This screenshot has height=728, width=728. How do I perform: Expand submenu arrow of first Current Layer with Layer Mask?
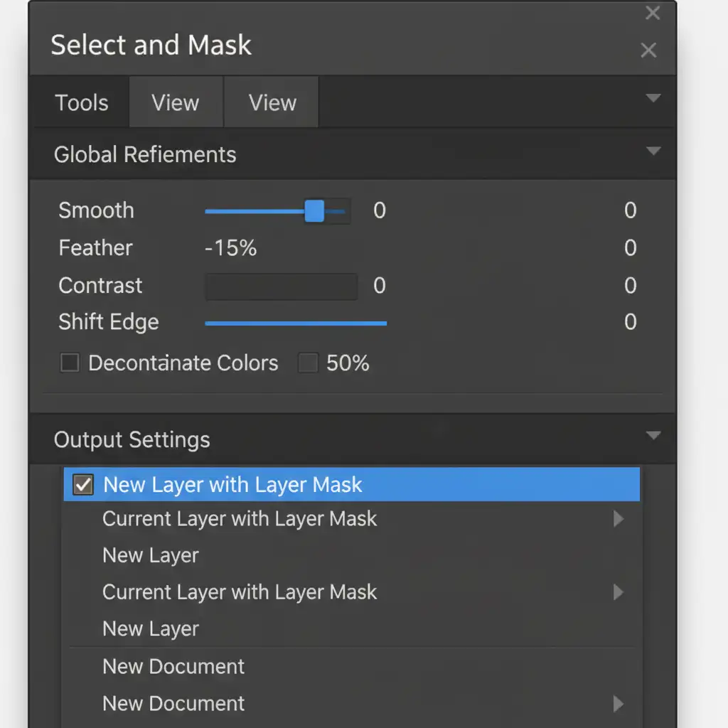(618, 519)
